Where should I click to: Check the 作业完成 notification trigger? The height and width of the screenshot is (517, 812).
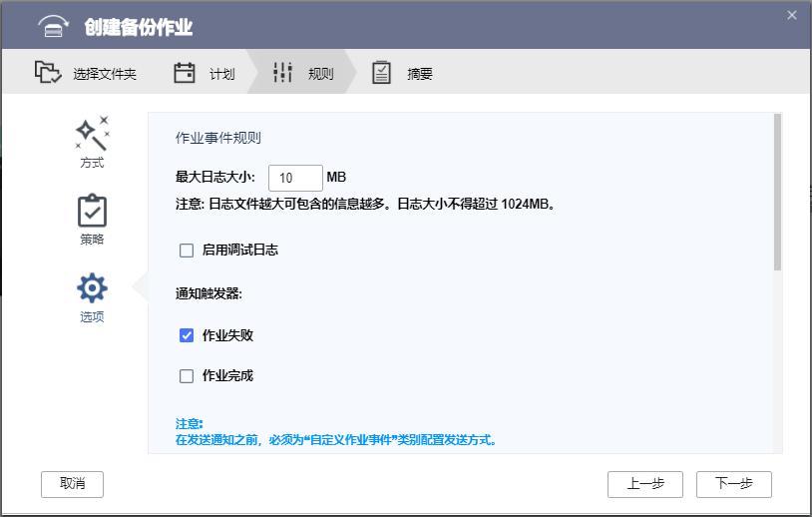click(187, 376)
